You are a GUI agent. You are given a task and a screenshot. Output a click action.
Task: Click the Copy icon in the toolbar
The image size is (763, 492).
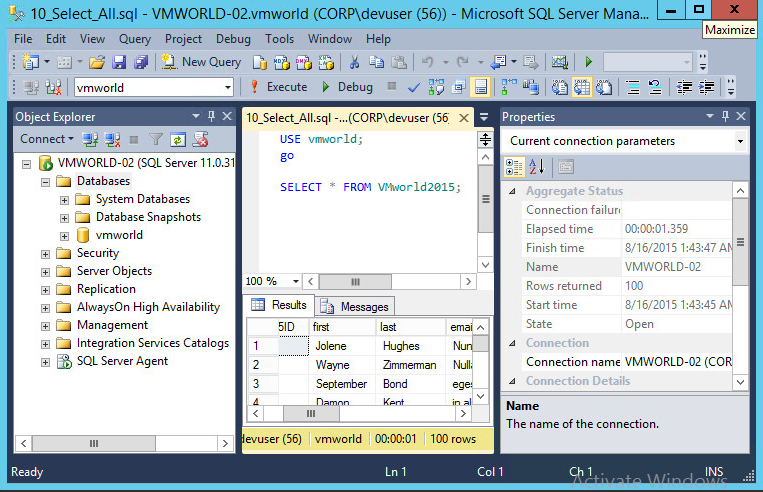click(376, 62)
